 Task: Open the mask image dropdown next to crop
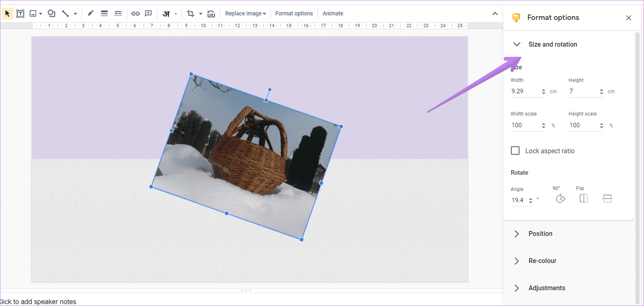click(200, 14)
